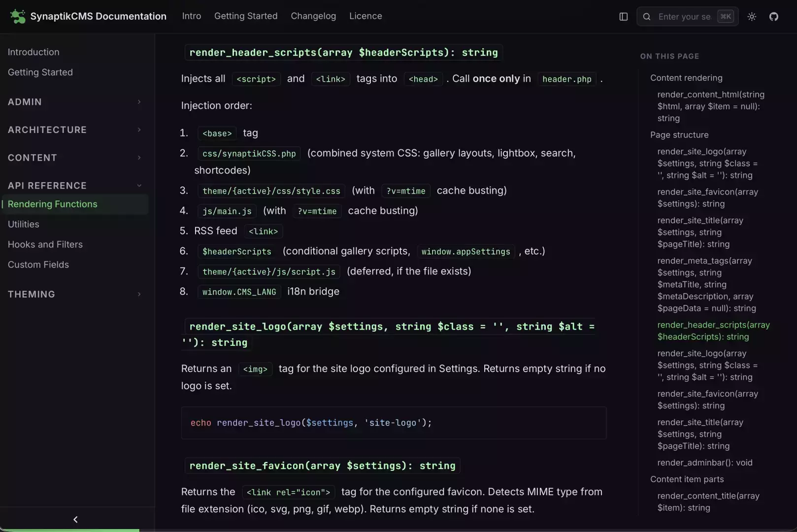Viewport: 797px width, 532px height.
Task: Click the SynaptikCMS logo icon
Action: 18,16
